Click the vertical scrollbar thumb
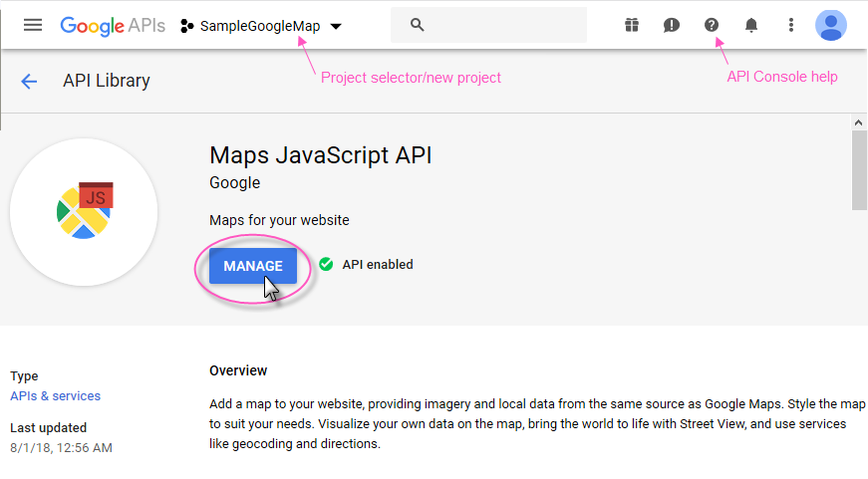Screen dimensions: 868x479 coord(859,170)
